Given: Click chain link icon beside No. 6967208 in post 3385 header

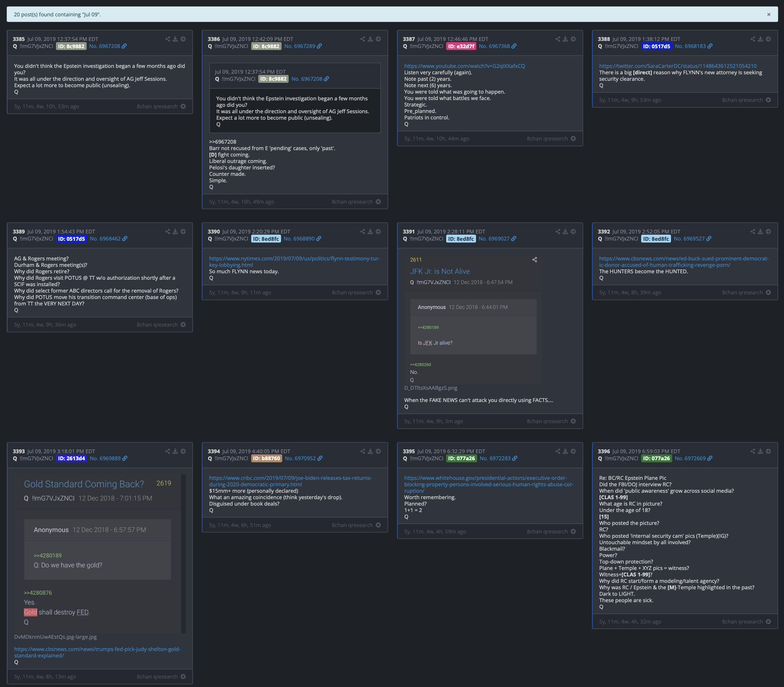Looking at the screenshot, I should pos(124,46).
